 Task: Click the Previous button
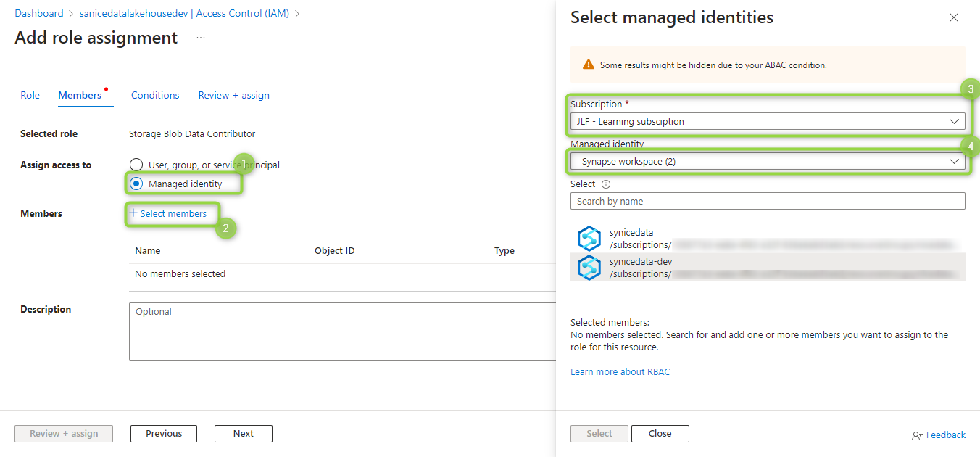coord(164,434)
